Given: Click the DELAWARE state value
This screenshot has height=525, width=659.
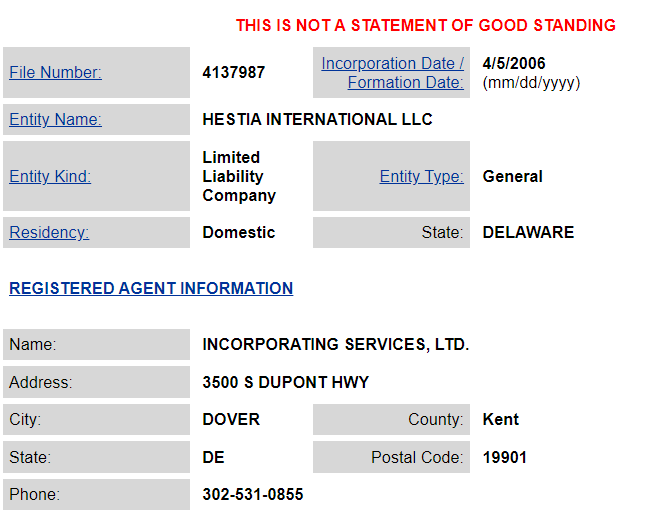Looking at the screenshot, I should (528, 233).
